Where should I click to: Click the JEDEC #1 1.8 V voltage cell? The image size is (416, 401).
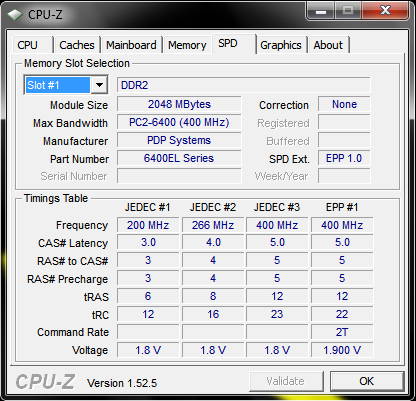[x=148, y=350]
